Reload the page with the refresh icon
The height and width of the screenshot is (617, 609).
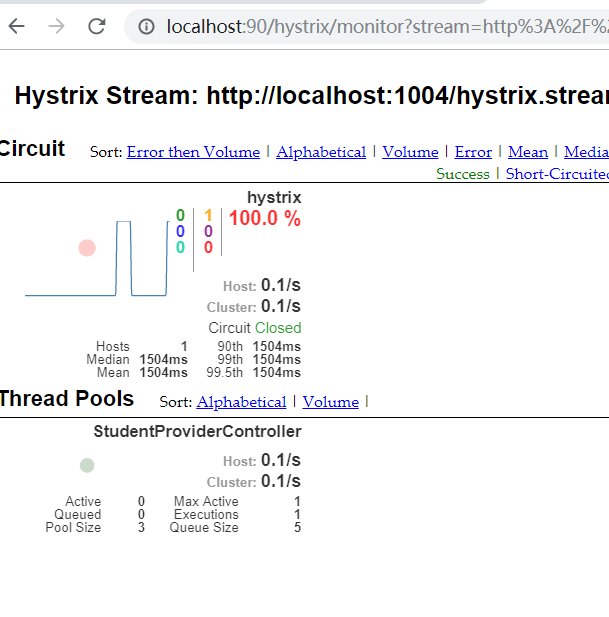pyautogui.click(x=96, y=27)
